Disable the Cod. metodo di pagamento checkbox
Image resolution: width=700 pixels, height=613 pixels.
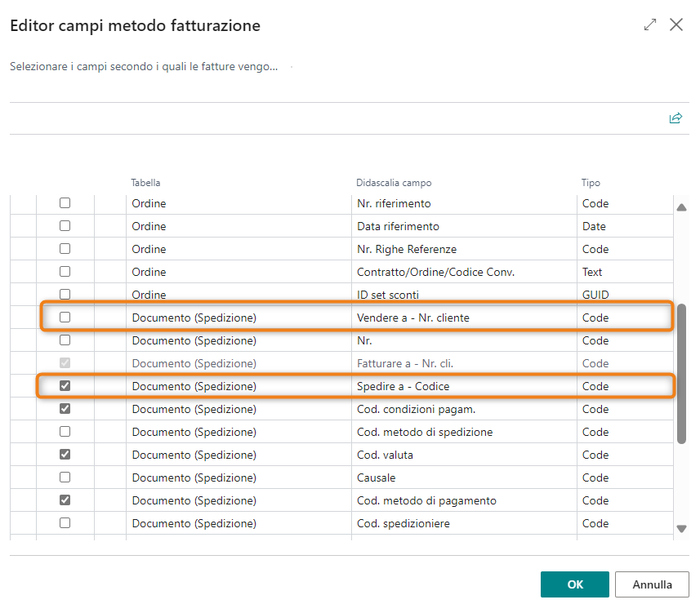point(65,500)
